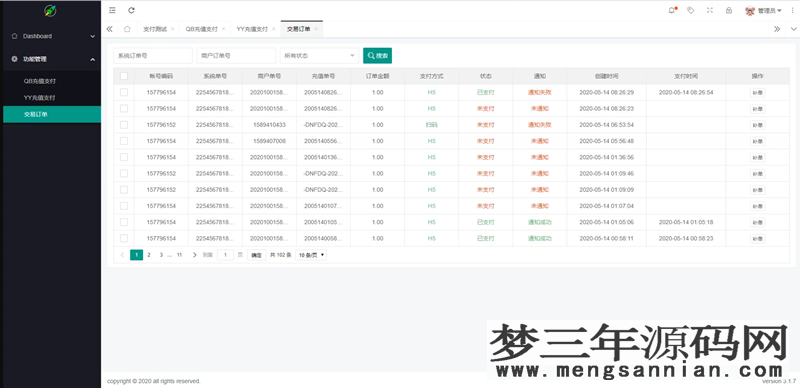Check the row created 2020-05-14 08:26:23

(x=124, y=108)
